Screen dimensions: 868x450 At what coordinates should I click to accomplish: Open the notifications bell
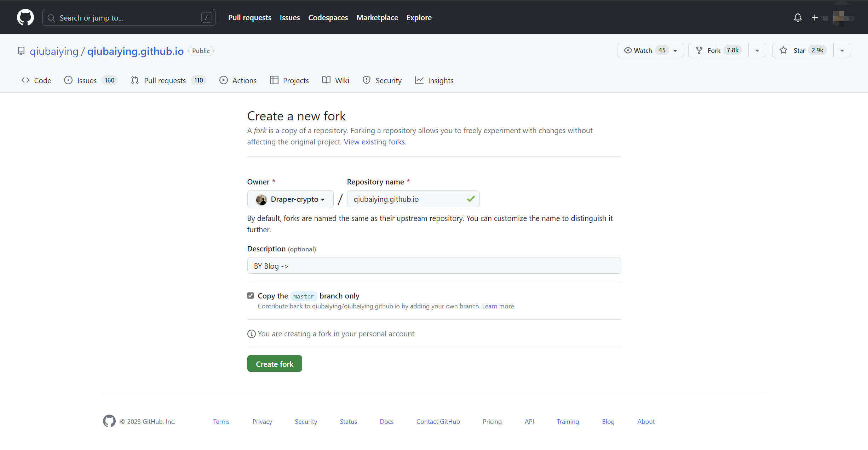[x=798, y=17]
